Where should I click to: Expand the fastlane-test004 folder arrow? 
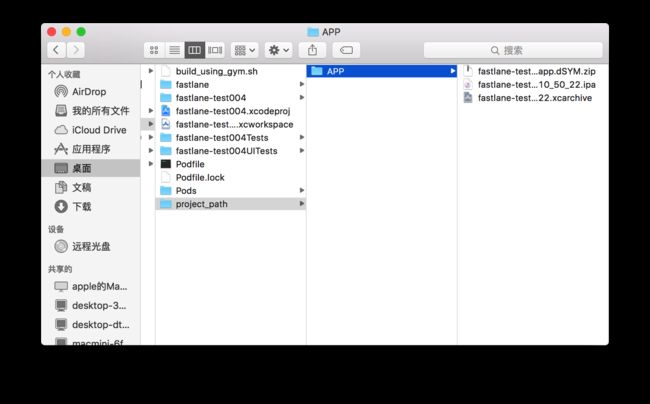pyautogui.click(x=302, y=97)
